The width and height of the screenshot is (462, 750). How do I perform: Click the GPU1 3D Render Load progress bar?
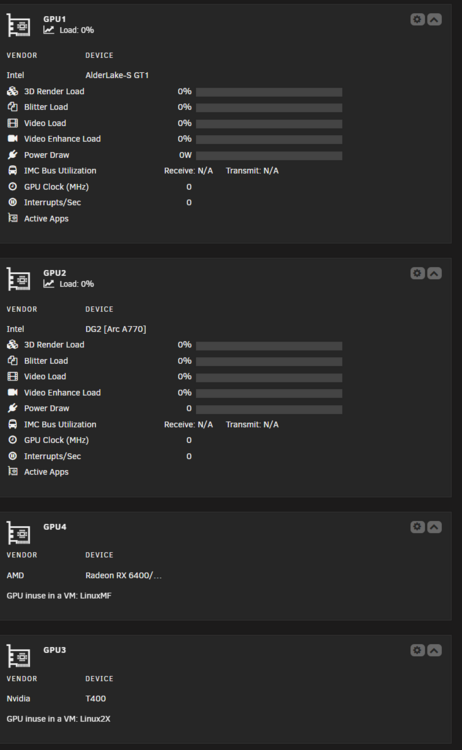(269, 92)
